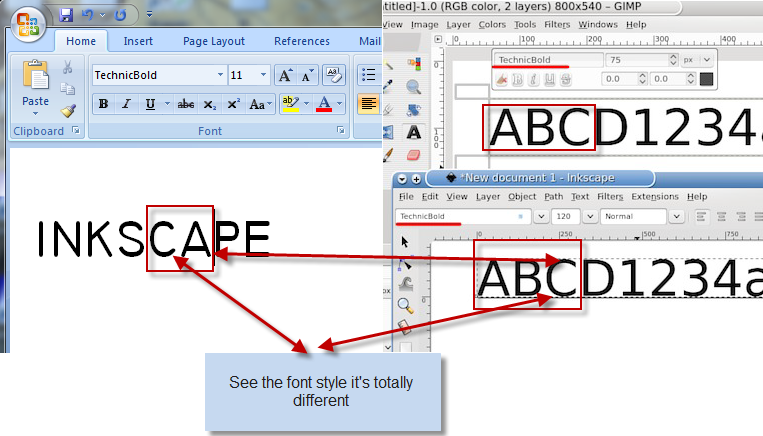Open the Microsoft Office button

coord(26,21)
